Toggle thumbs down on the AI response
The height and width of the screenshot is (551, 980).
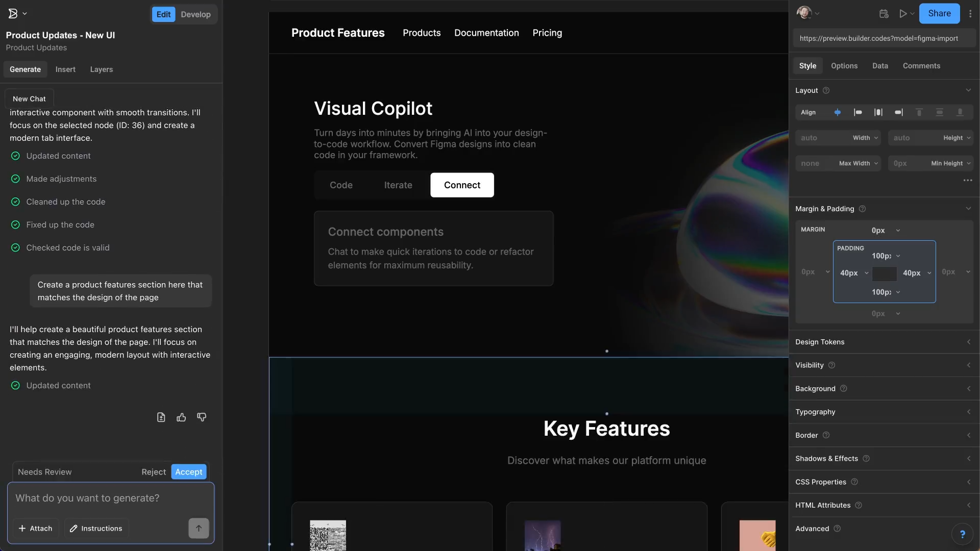pyautogui.click(x=201, y=417)
